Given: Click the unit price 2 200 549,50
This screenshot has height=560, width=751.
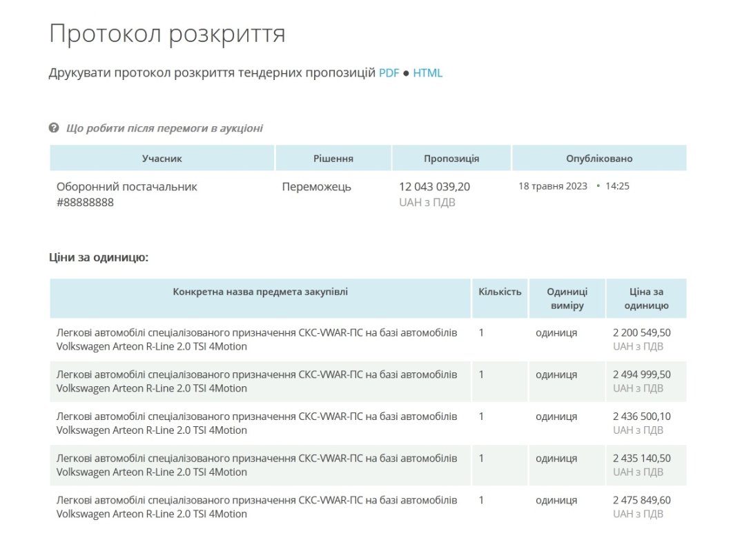Looking at the screenshot, I should coord(641,332).
